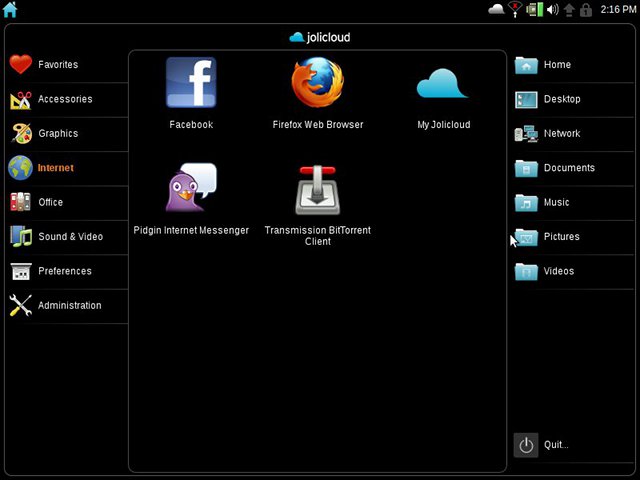Click the jolicloud logo title
Image resolution: width=640 pixels, height=480 pixels.
(320, 37)
